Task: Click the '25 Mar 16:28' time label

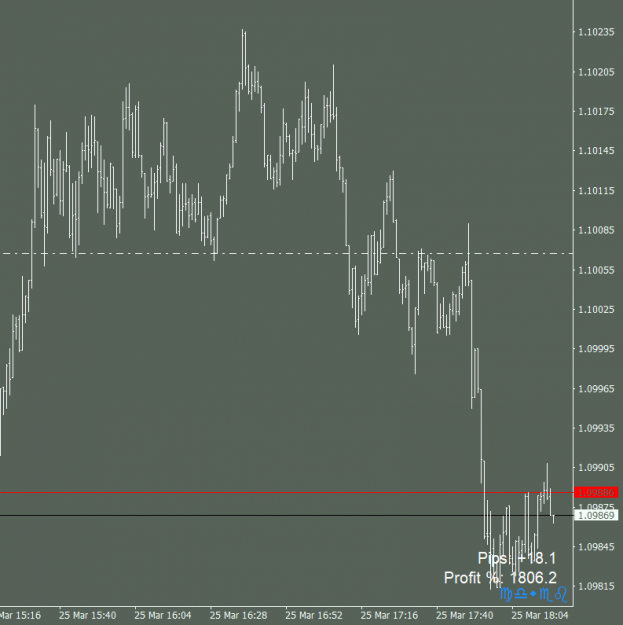Action: click(238, 615)
